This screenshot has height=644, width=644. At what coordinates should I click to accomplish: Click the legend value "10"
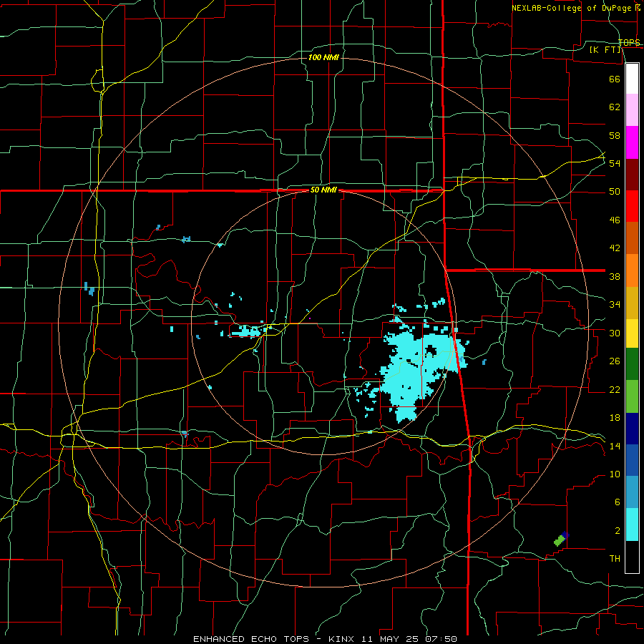(615, 474)
